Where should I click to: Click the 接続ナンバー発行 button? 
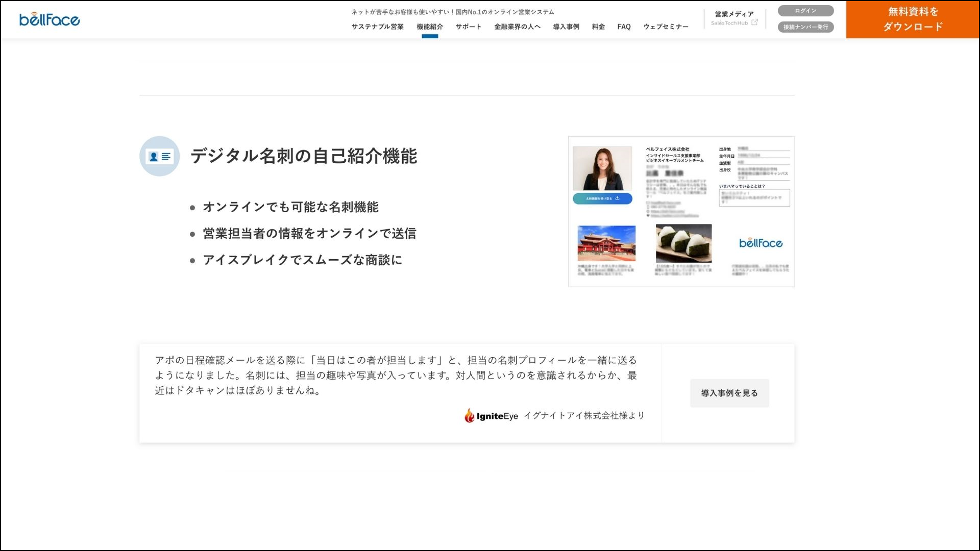pyautogui.click(x=805, y=28)
